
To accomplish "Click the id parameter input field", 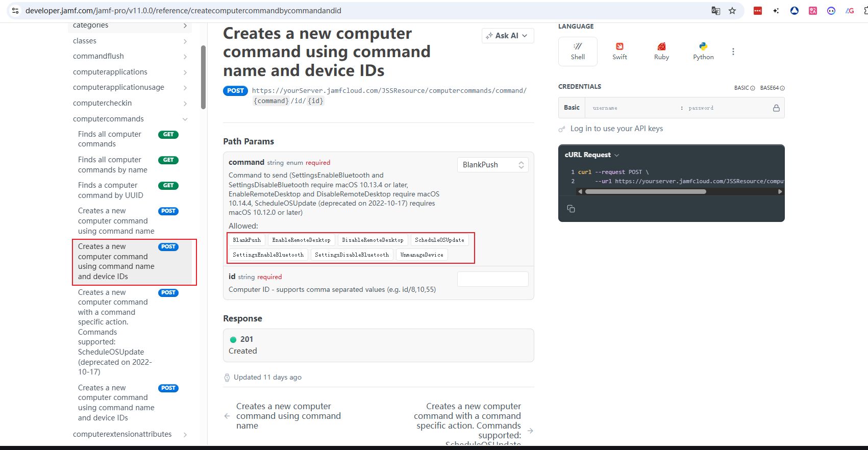I will coord(492,279).
